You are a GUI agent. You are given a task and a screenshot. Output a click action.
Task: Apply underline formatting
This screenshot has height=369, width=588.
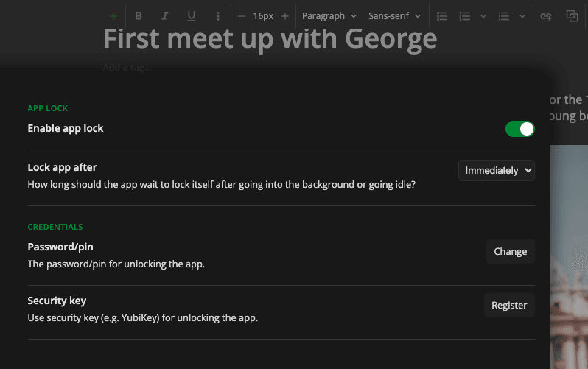coord(192,15)
